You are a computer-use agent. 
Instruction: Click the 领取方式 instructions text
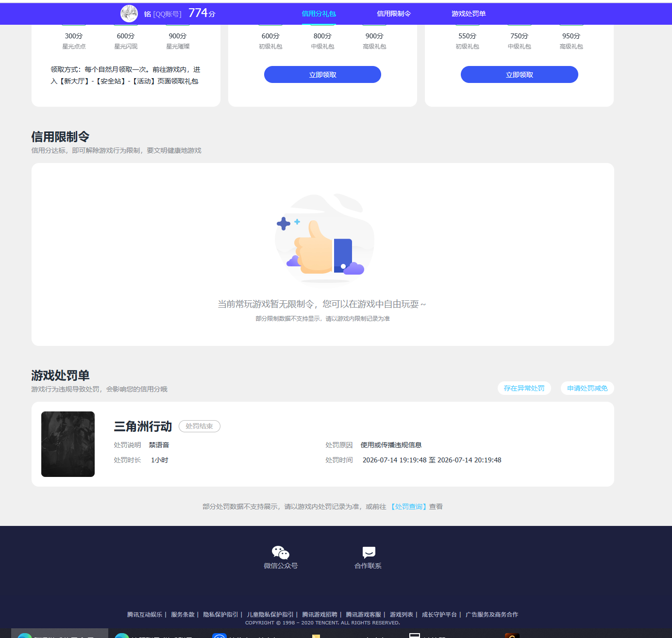click(125, 75)
